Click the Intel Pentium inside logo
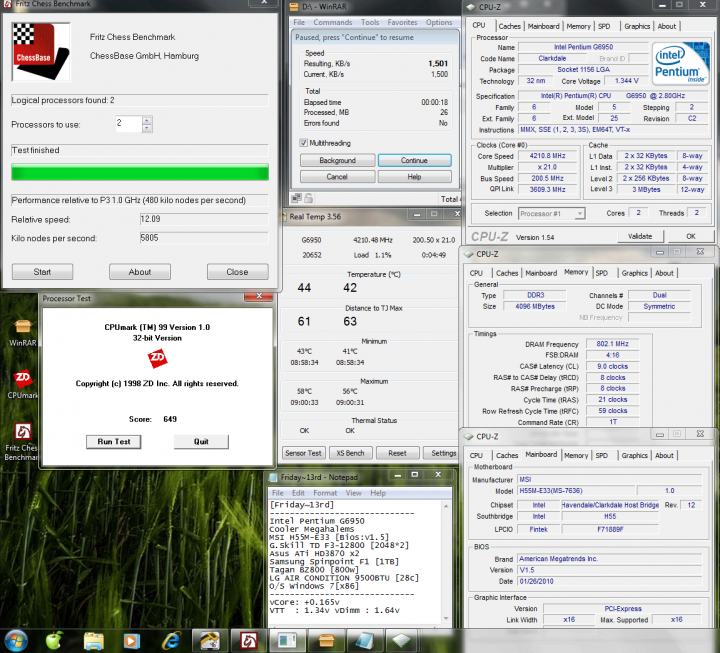 680,63
